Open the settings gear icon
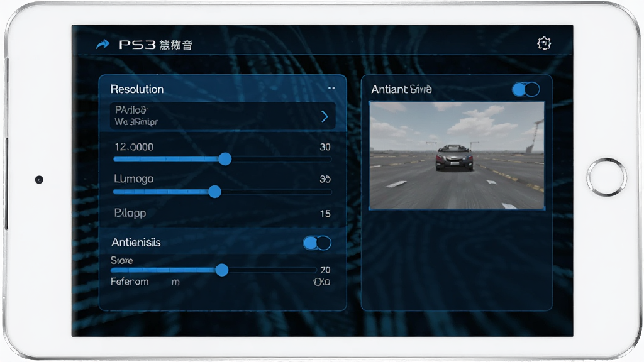644x362 pixels. 544,43
